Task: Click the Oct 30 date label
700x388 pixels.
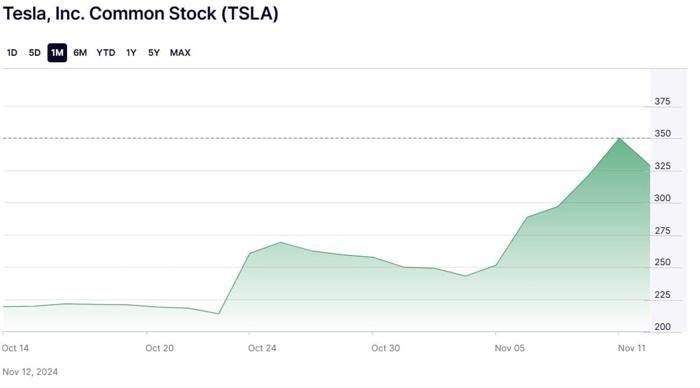Action: (x=385, y=348)
